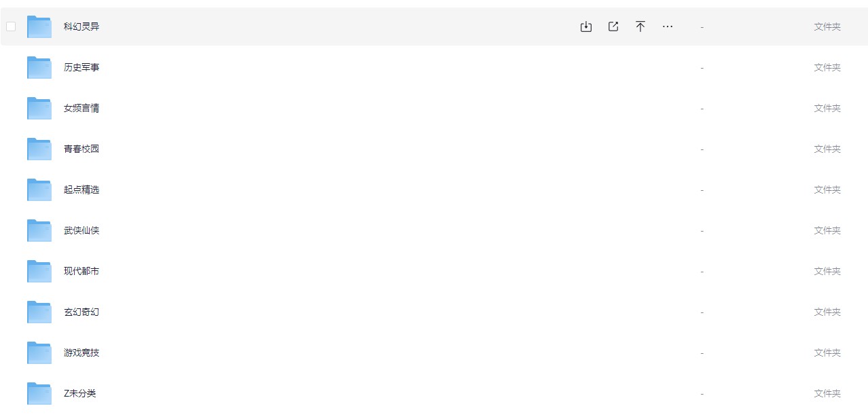The width and height of the screenshot is (868, 417).
Task: Click download icon for 科幻灵异 folder
Action: pyautogui.click(x=586, y=26)
